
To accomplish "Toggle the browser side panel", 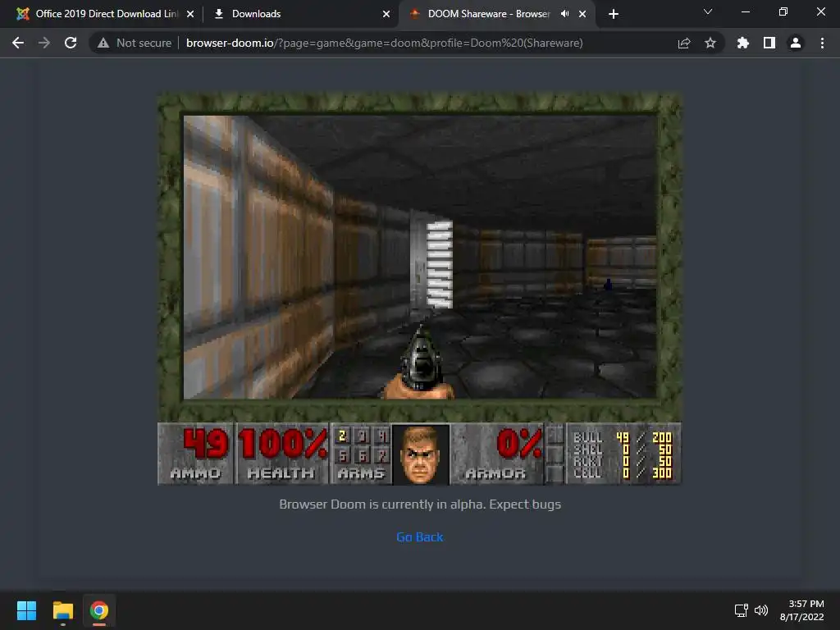I will click(769, 43).
